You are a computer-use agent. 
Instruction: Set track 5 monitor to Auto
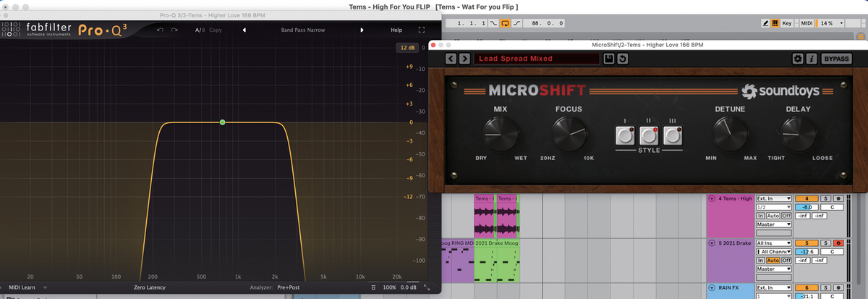click(773, 260)
